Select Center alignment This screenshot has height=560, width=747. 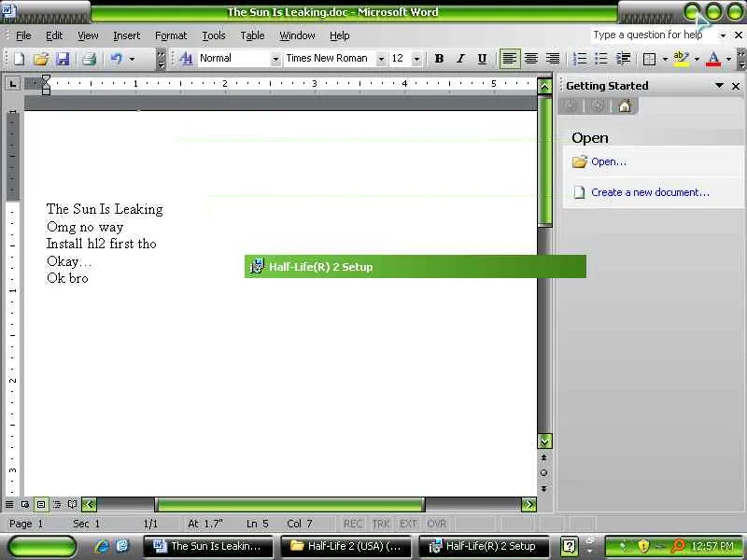pyautogui.click(x=531, y=59)
